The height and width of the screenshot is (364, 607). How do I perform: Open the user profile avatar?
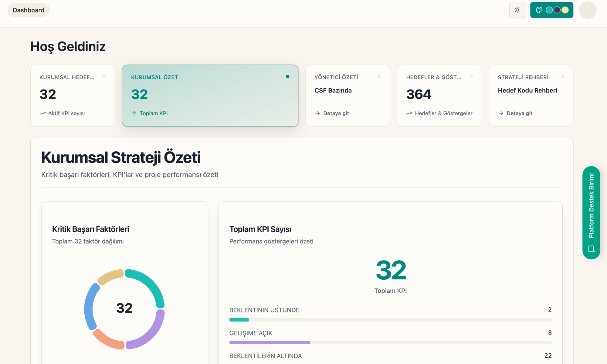coord(588,10)
